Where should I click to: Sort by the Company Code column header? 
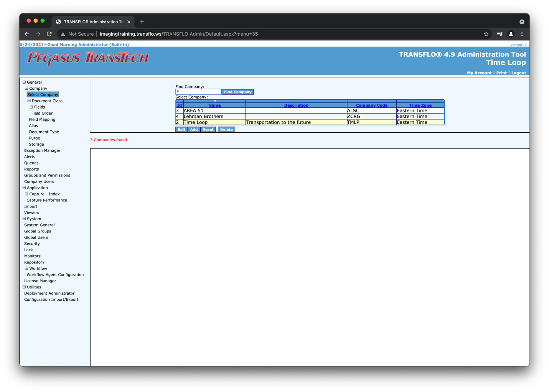[x=372, y=105]
